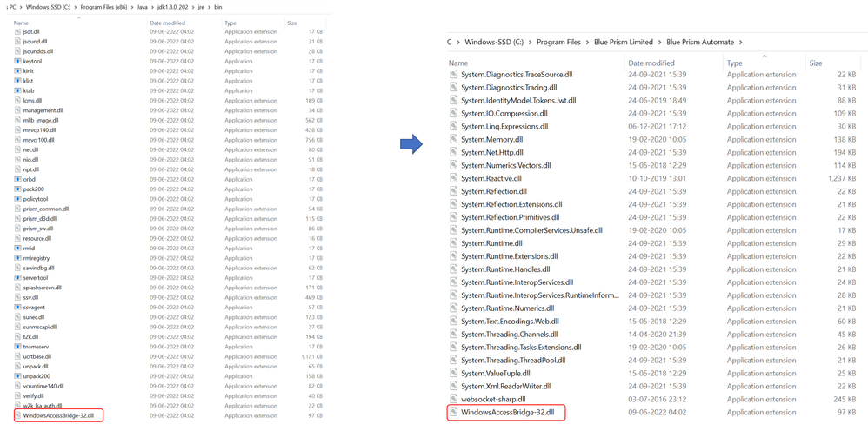868x431 pixels.
Task: Click the rmiregistry application icon in left window
Action: 17,258
